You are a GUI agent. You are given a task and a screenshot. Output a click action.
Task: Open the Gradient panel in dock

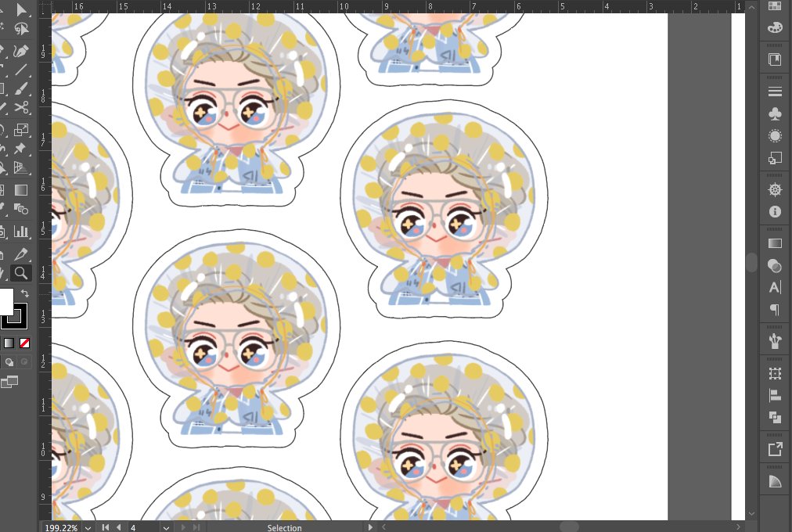[x=775, y=243]
